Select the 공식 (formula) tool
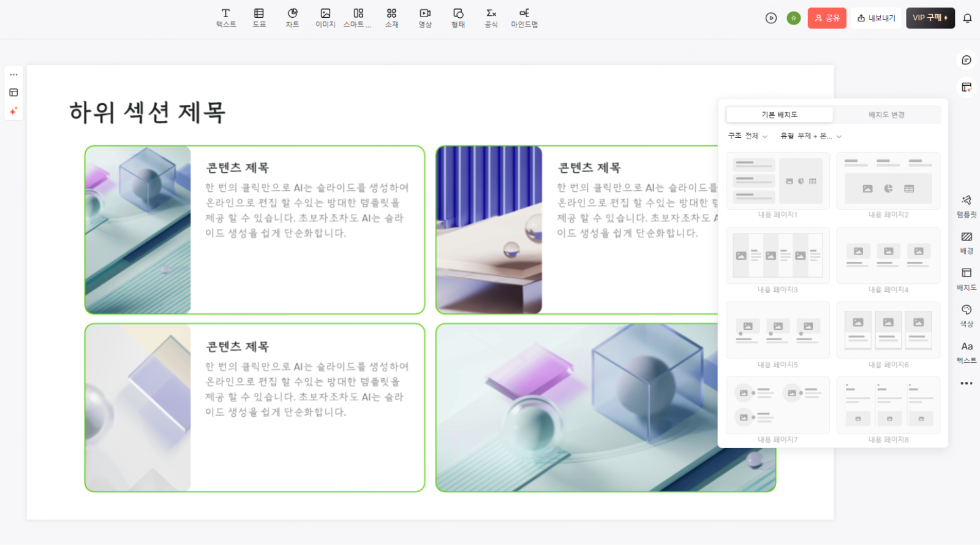The image size is (980, 545). (491, 18)
